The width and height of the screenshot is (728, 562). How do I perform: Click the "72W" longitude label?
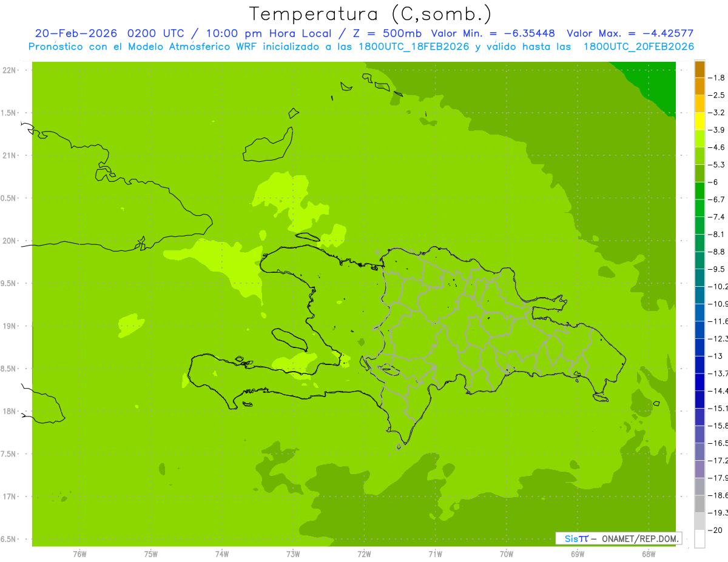pos(364,554)
